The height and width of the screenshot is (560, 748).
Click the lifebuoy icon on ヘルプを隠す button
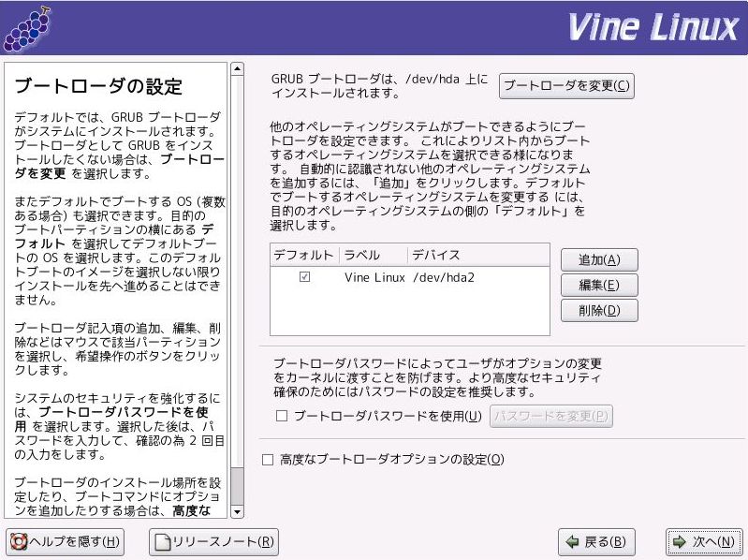tap(19, 541)
